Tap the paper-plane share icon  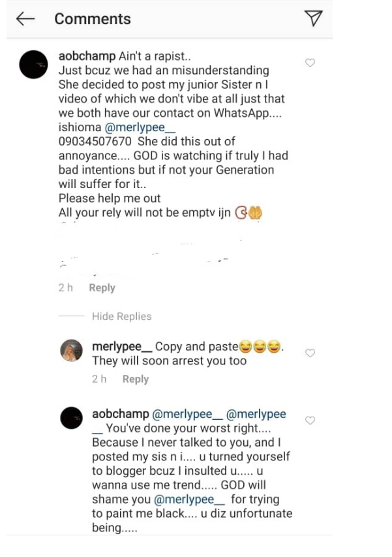(x=314, y=19)
